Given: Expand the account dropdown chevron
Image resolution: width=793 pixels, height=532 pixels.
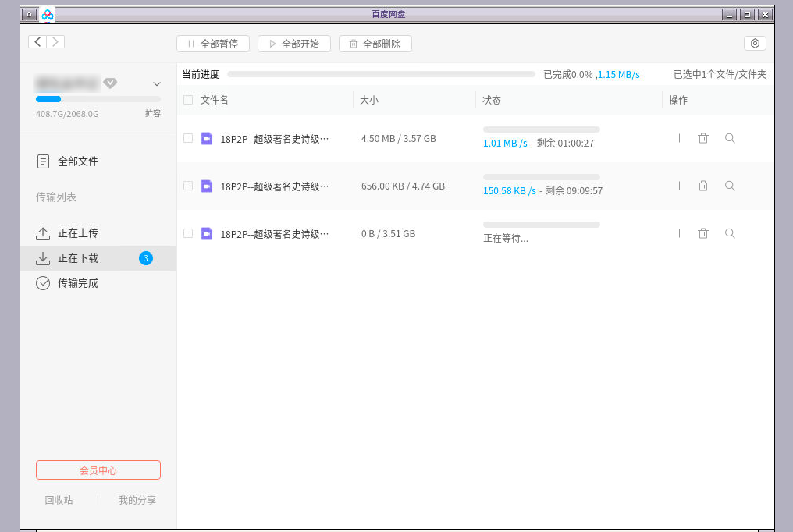Looking at the screenshot, I should tap(157, 84).
